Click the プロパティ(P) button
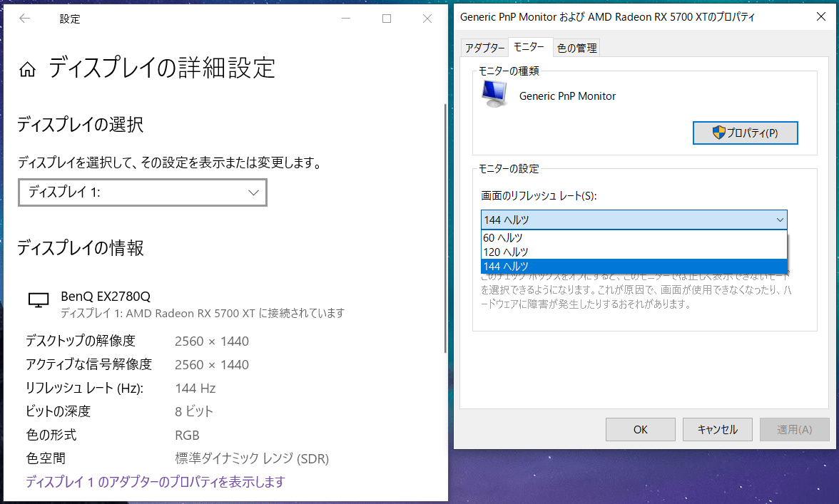 [746, 133]
